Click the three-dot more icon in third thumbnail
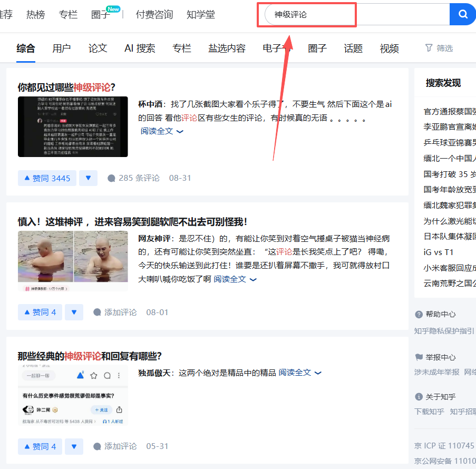The height and width of the screenshot is (469, 476). click(x=118, y=375)
